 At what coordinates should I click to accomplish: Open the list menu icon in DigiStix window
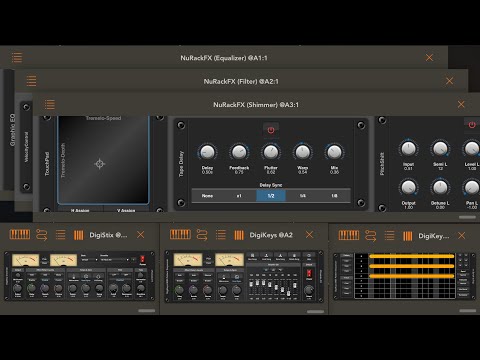click(x=60, y=235)
